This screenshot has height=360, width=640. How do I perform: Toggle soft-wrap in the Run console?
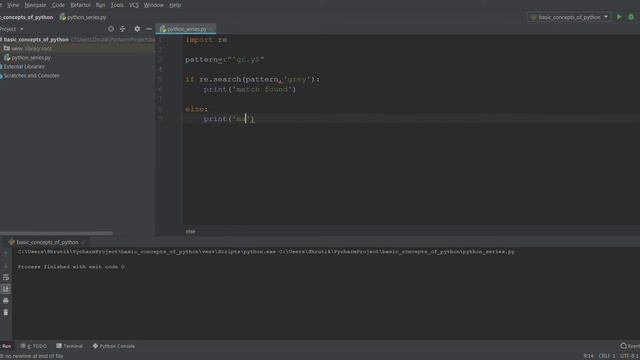point(6,278)
